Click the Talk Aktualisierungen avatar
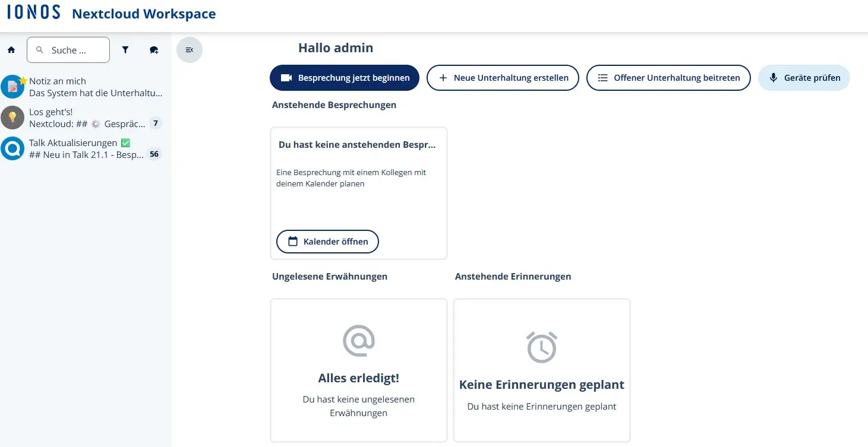 pyautogui.click(x=12, y=148)
